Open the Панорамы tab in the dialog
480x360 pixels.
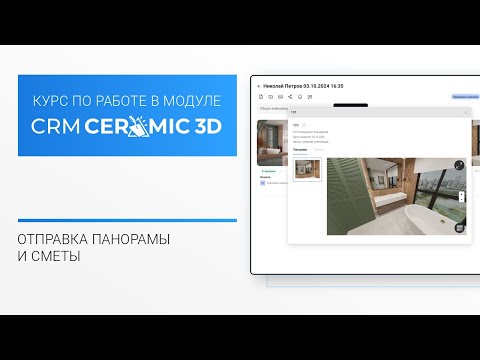[300, 150]
